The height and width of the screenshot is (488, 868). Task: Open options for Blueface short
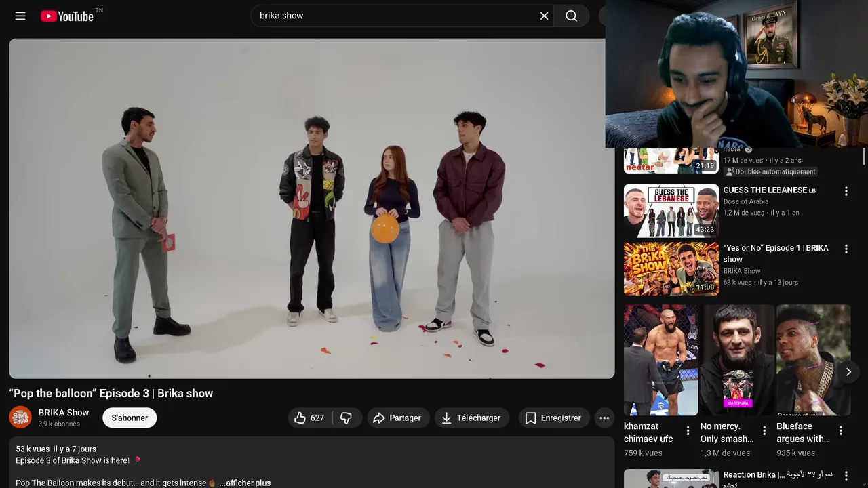click(x=841, y=430)
